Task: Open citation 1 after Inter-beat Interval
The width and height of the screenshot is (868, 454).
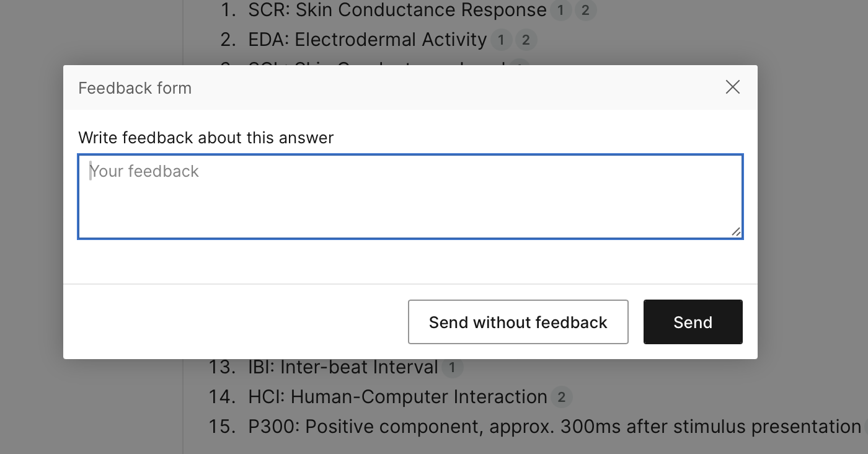Action: 452,367
